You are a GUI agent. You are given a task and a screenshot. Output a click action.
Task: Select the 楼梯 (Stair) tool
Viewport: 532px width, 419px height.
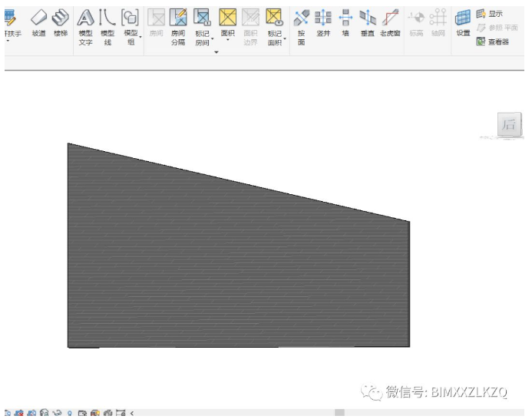coord(60,22)
